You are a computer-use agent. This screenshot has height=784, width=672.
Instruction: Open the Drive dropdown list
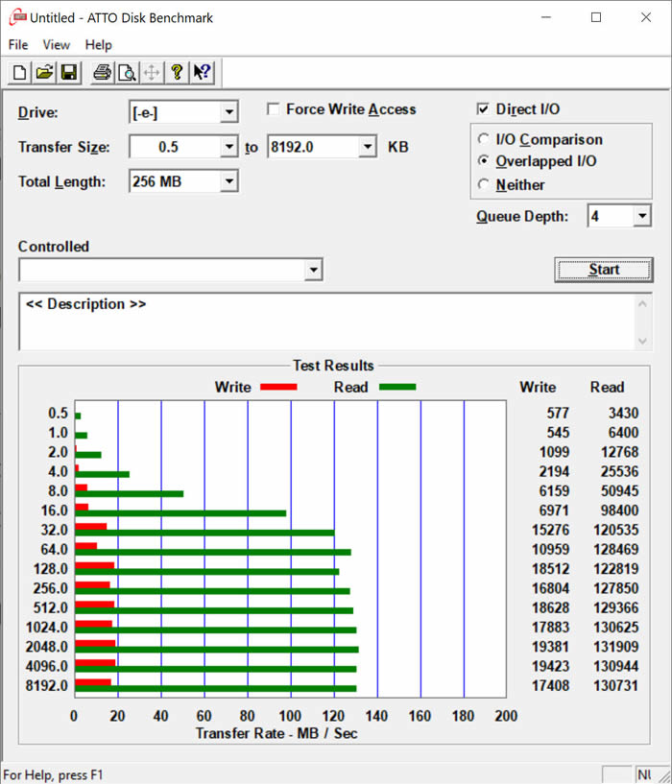pyautogui.click(x=228, y=112)
